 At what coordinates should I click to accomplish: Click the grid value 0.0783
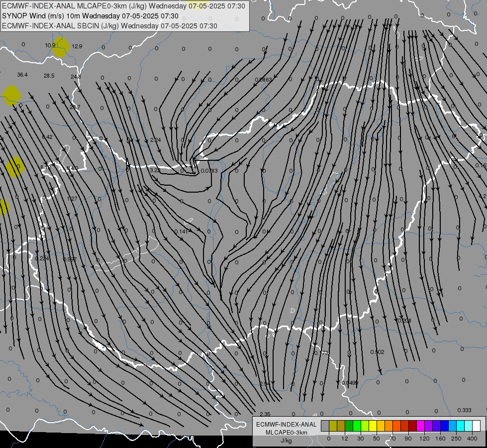209,171
